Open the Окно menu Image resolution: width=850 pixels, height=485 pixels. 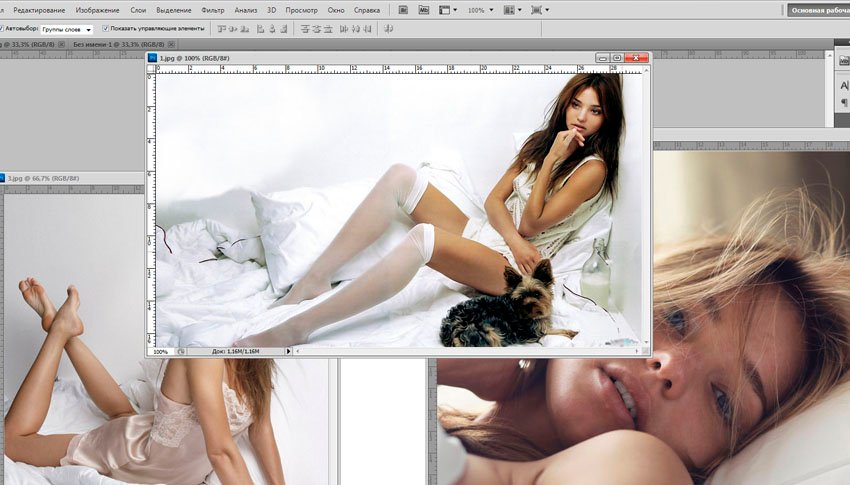[x=336, y=10]
